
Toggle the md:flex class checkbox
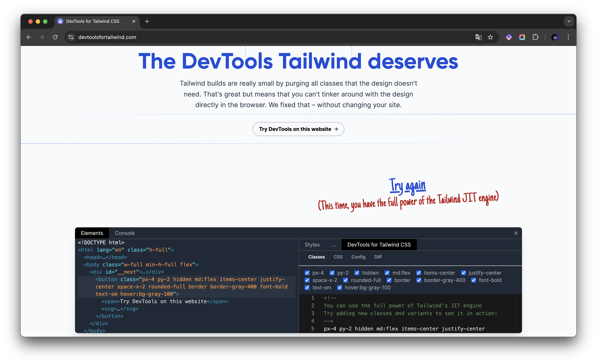pos(387,273)
